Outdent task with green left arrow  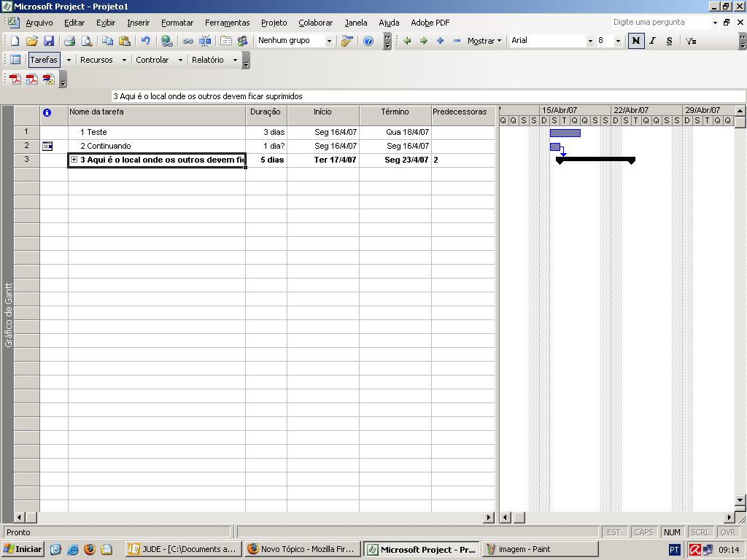coord(407,41)
